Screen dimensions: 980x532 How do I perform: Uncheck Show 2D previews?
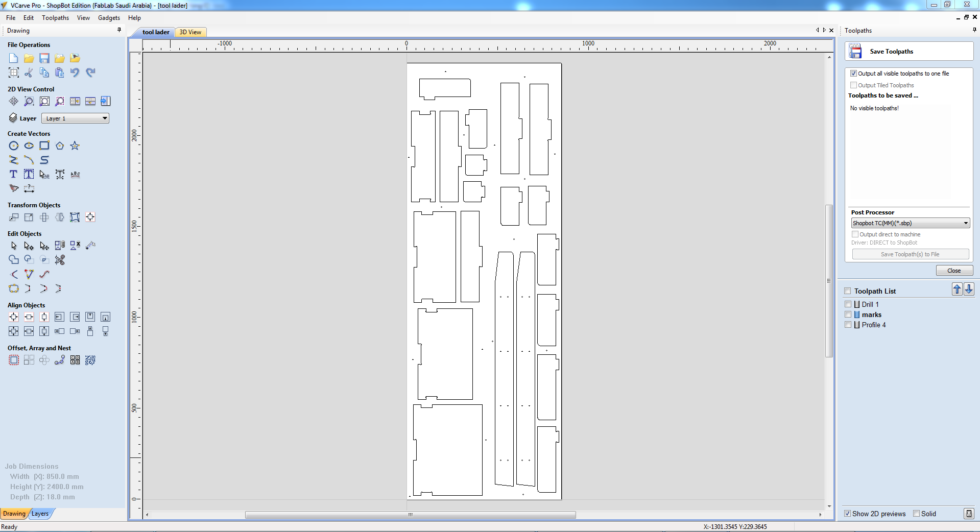(847, 514)
